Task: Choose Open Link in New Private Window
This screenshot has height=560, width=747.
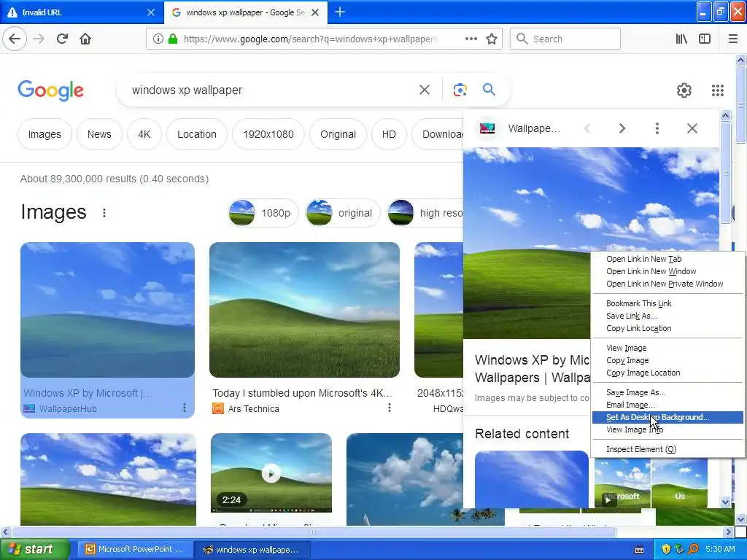Action: (x=667, y=284)
